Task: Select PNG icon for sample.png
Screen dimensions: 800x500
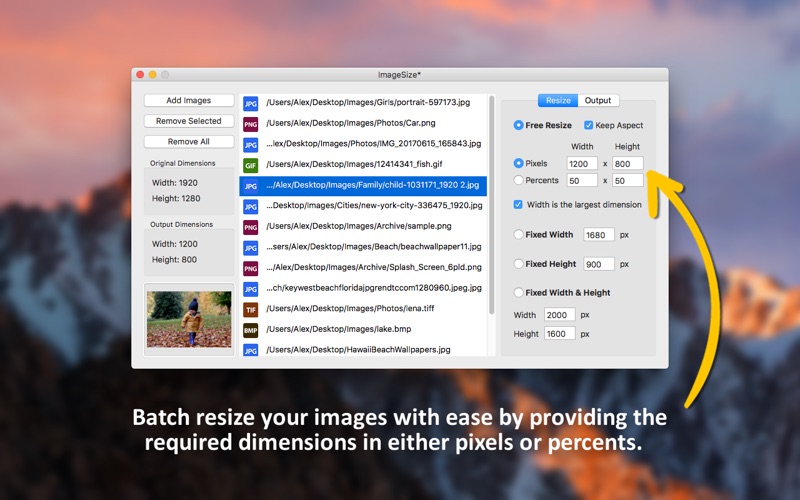Action: coord(251,227)
